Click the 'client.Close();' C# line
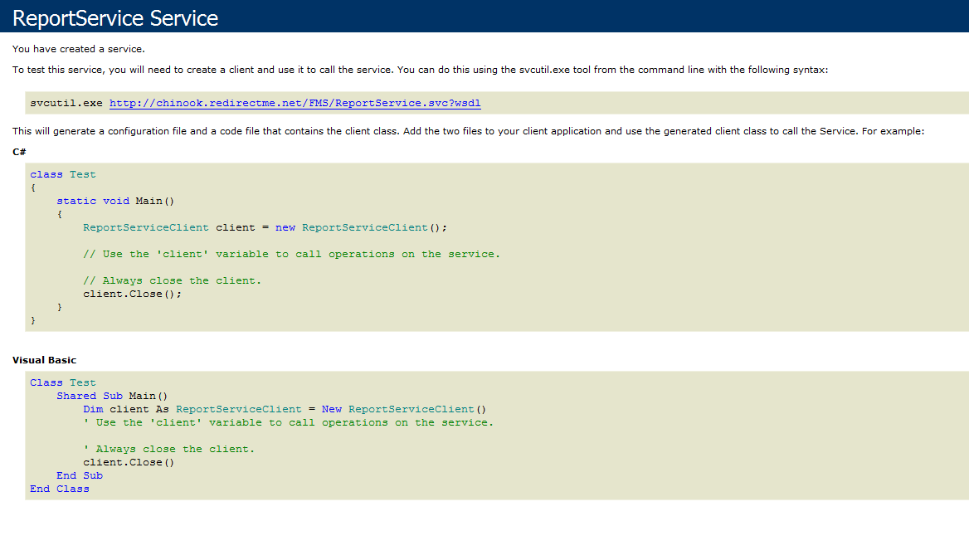Viewport: 969px width, 560px height. click(133, 295)
